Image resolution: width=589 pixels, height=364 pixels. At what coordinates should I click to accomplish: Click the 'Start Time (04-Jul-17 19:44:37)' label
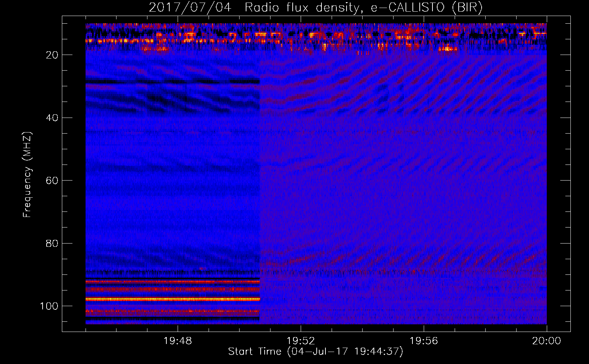[316, 352]
